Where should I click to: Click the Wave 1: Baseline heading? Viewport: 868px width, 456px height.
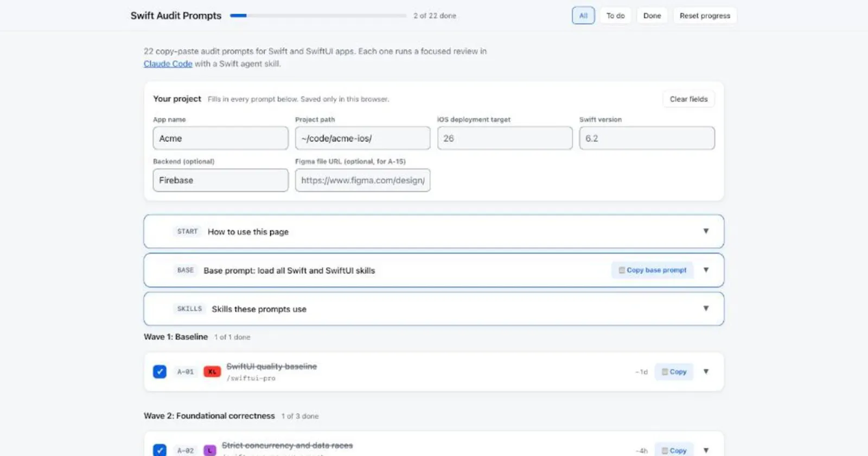[x=176, y=337]
